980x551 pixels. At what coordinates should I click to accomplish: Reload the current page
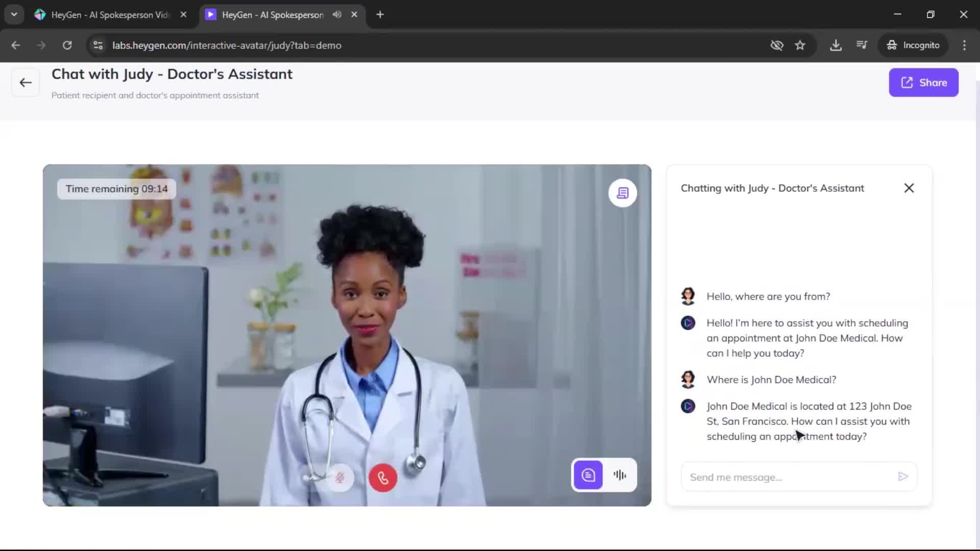click(x=67, y=45)
